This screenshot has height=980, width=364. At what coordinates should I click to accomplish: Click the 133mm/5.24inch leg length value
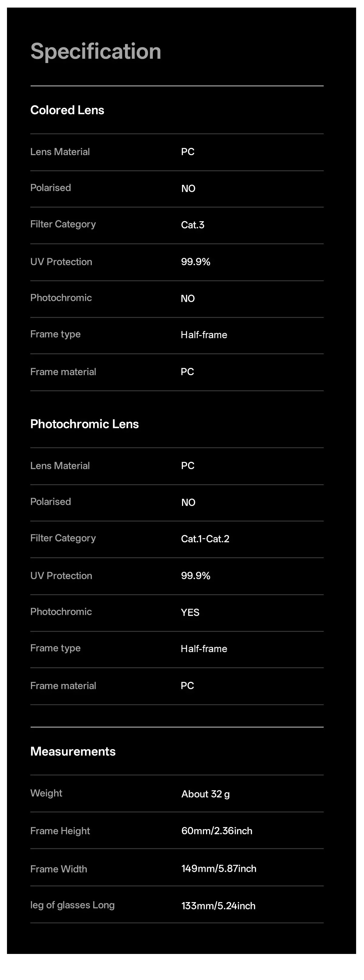pyautogui.click(x=218, y=906)
